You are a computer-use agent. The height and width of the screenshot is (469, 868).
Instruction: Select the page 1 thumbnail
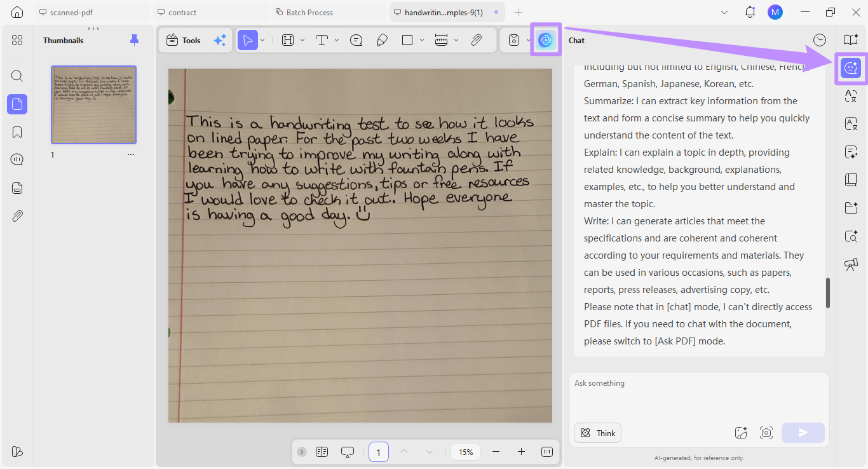click(x=93, y=105)
